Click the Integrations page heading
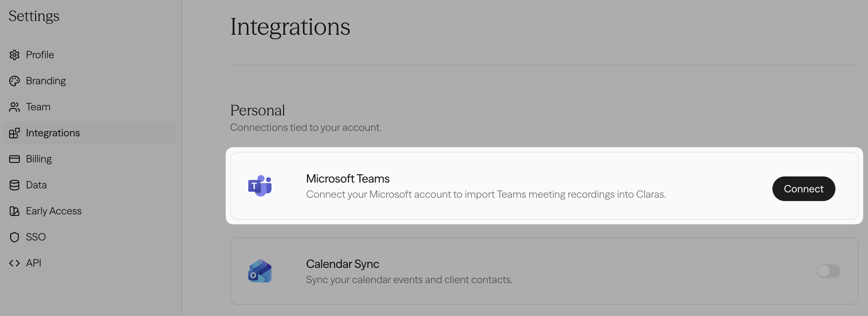The image size is (868, 316). coord(290,27)
